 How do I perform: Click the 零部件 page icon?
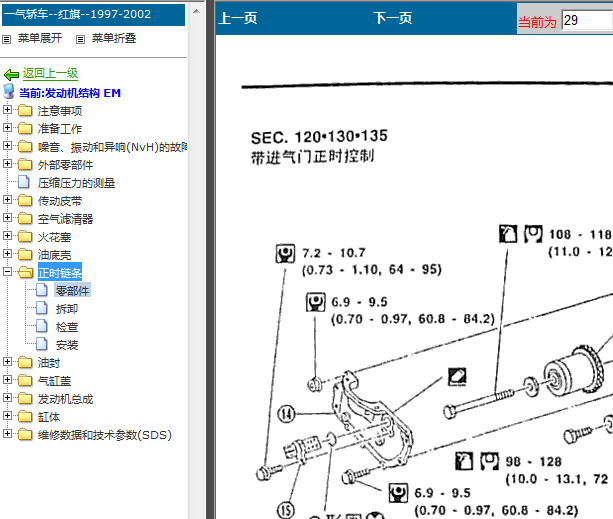click(x=42, y=290)
